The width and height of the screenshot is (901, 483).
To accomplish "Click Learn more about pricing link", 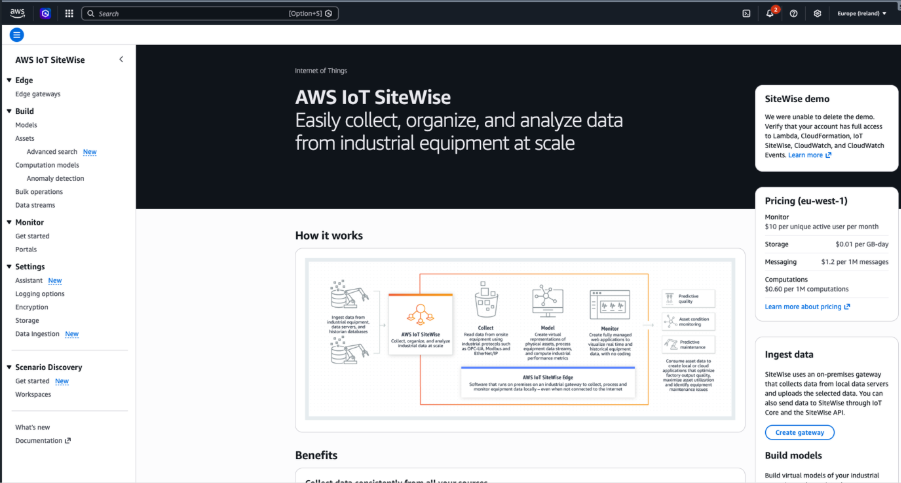I will click(807, 307).
